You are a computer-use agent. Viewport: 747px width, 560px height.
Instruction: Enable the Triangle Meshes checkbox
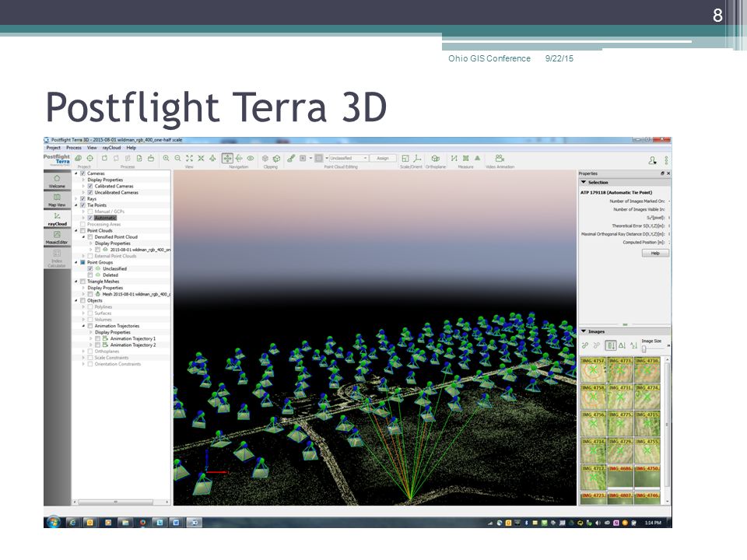pyautogui.click(x=83, y=282)
